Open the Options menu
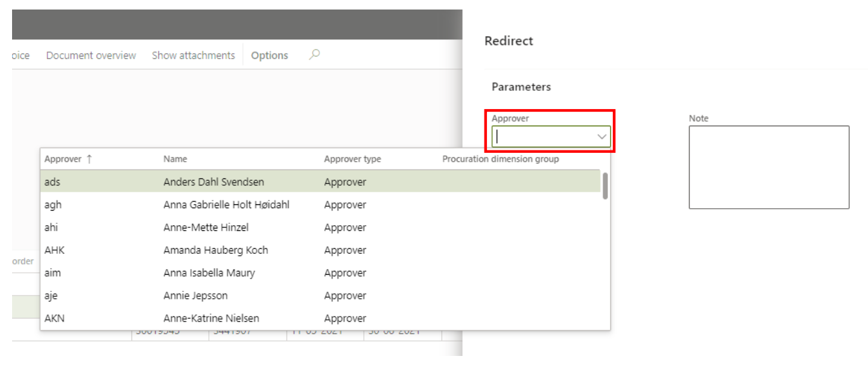This screenshot has height=368, width=868. [269, 56]
